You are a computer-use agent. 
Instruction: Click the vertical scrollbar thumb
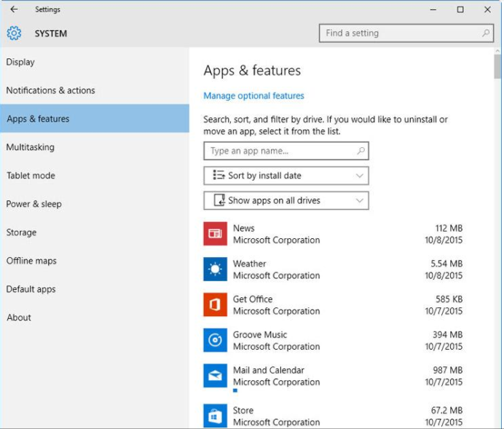point(497,66)
